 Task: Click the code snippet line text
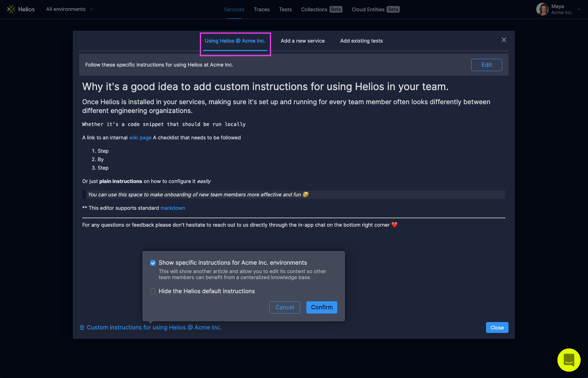[164, 124]
